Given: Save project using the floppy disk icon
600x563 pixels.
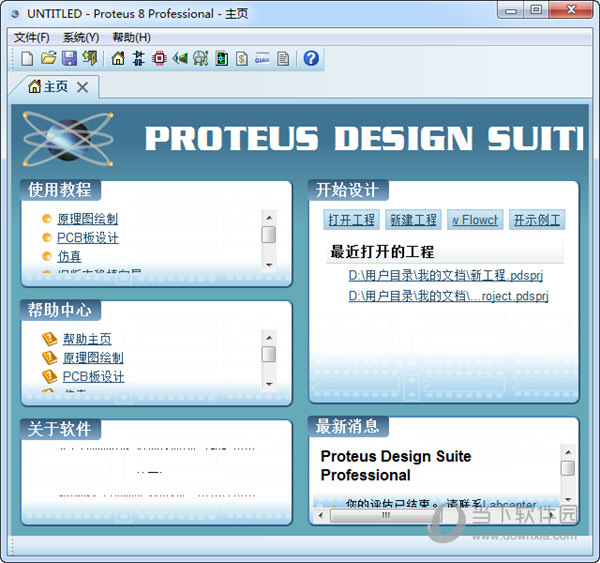Looking at the screenshot, I should [69, 58].
